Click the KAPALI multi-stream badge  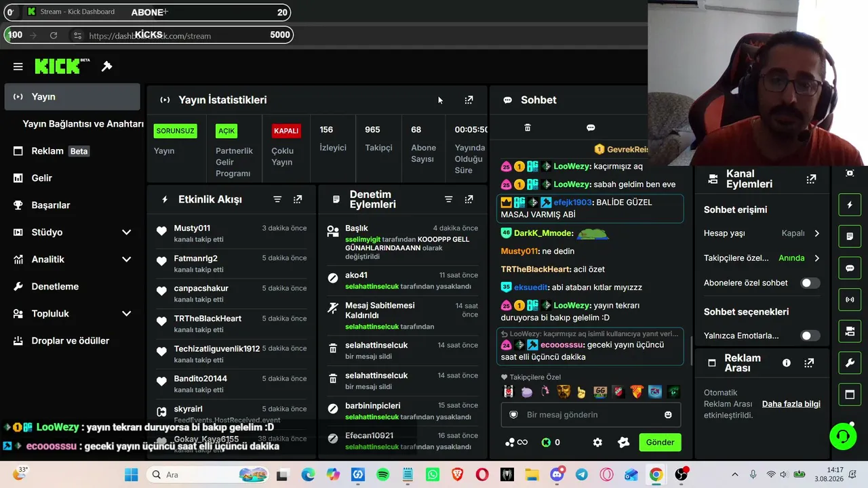[286, 131]
